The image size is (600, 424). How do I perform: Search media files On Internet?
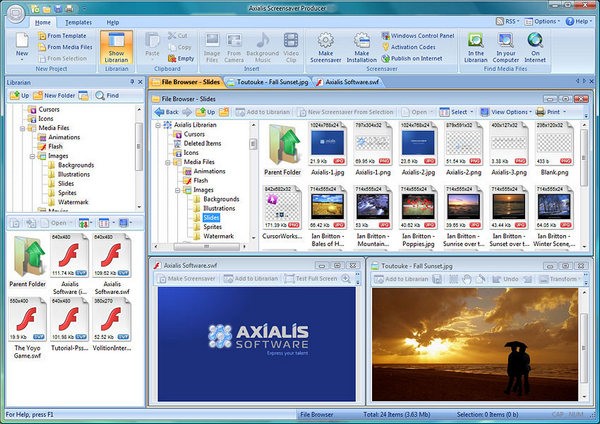tap(537, 44)
